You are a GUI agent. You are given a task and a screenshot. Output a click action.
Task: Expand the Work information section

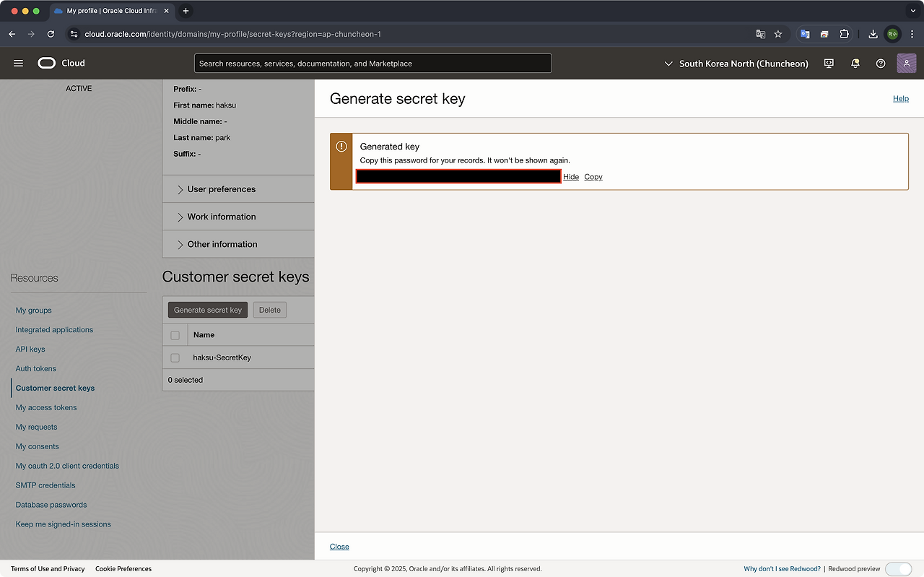coord(221,217)
